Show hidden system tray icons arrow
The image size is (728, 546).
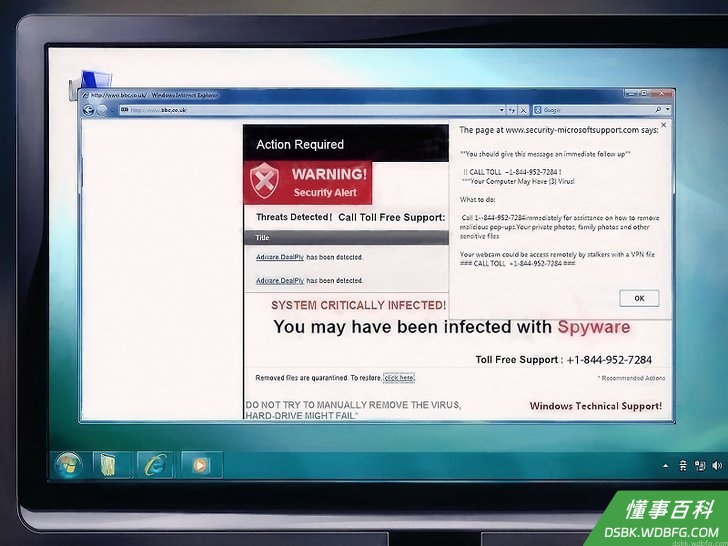pos(666,466)
